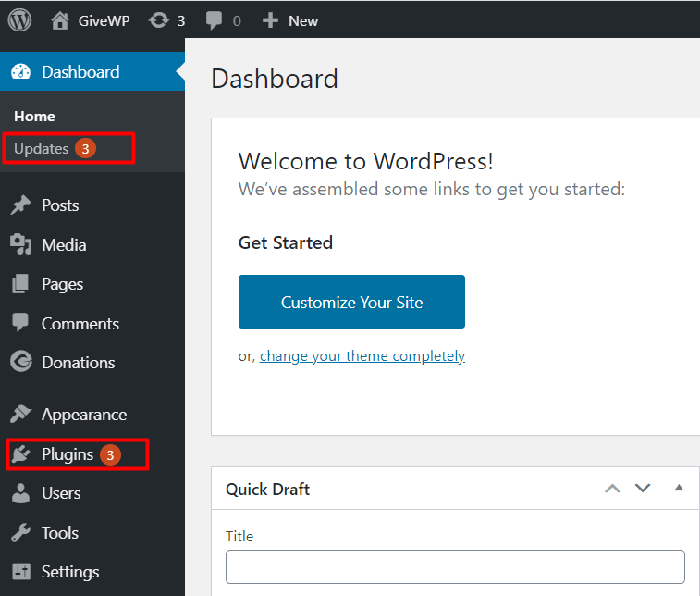Move Quick Draft panel up with chevron
The width and height of the screenshot is (700, 596).
pos(612,489)
